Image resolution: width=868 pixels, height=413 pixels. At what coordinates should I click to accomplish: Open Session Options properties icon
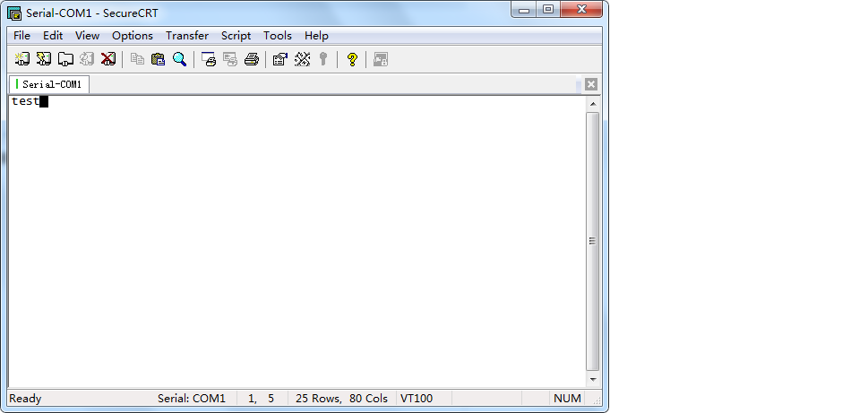[x=280, y=59]
